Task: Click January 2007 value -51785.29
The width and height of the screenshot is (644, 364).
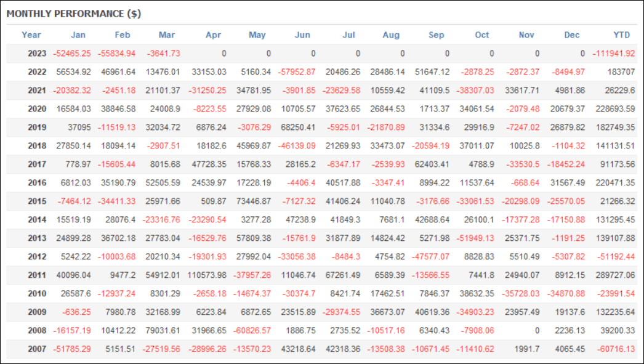Action: click(x=72, y=349)
